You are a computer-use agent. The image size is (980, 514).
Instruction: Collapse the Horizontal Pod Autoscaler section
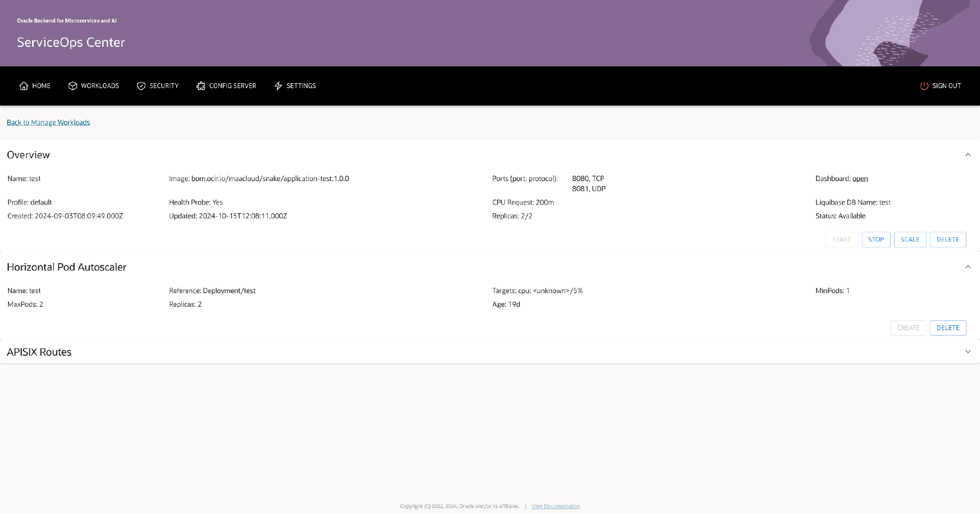coord(969,267)
